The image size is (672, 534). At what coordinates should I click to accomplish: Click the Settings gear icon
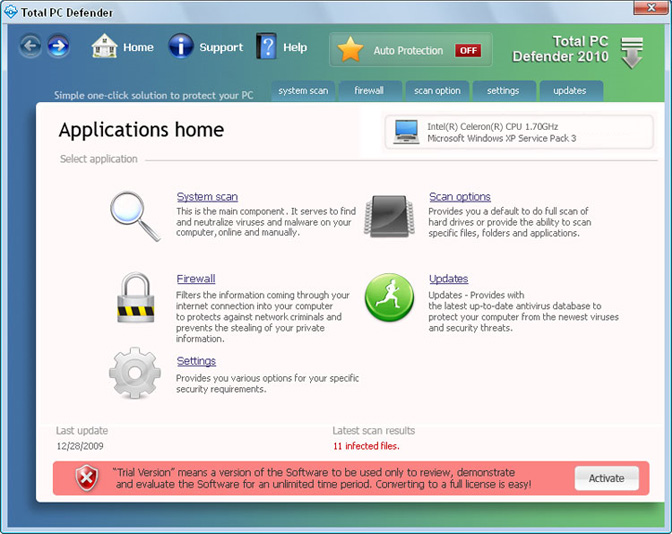(135, 373)
